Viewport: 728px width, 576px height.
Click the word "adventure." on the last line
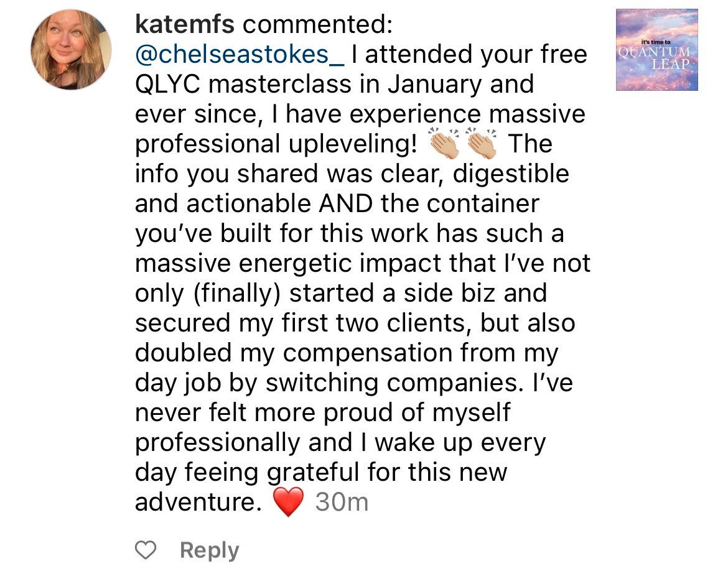click(x=198, y=502)
